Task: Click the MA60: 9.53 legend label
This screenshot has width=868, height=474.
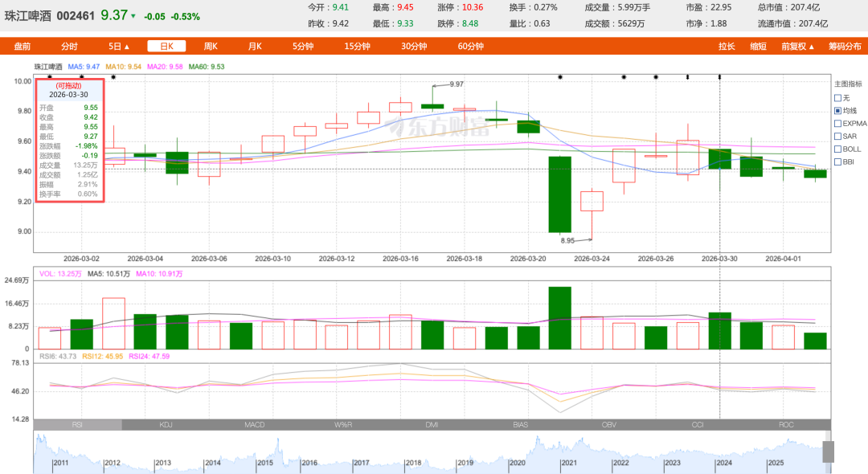Action: click(x=207, y=67)
